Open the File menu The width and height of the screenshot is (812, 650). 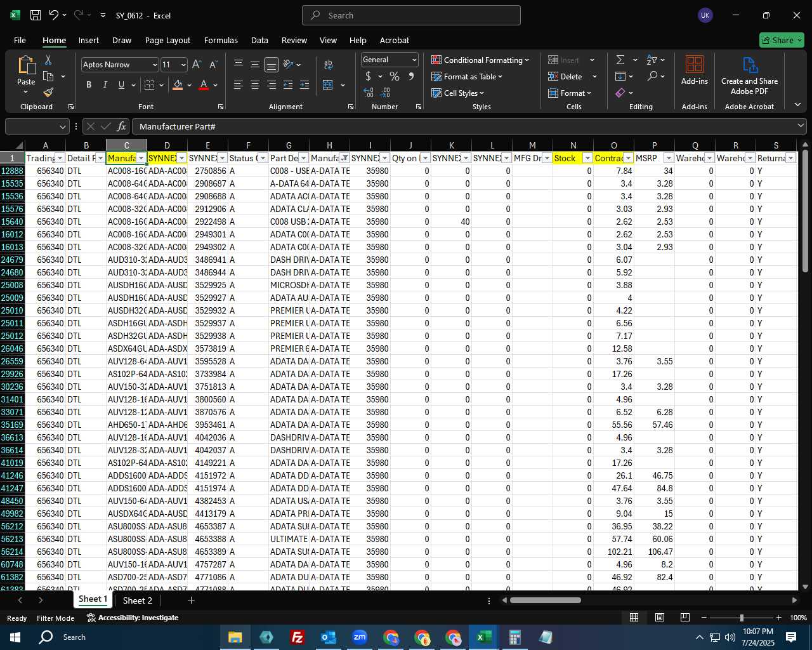[20, 40]
